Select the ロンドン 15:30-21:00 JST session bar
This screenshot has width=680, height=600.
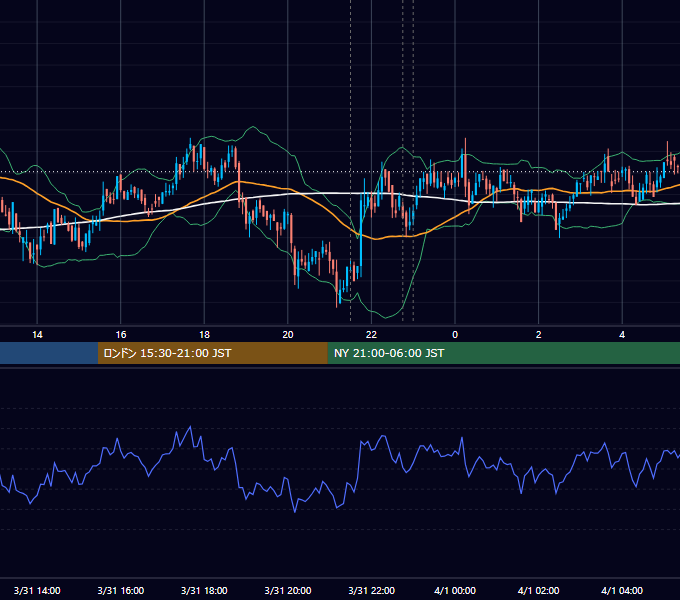pyautogui.click(x=212, y=353)
